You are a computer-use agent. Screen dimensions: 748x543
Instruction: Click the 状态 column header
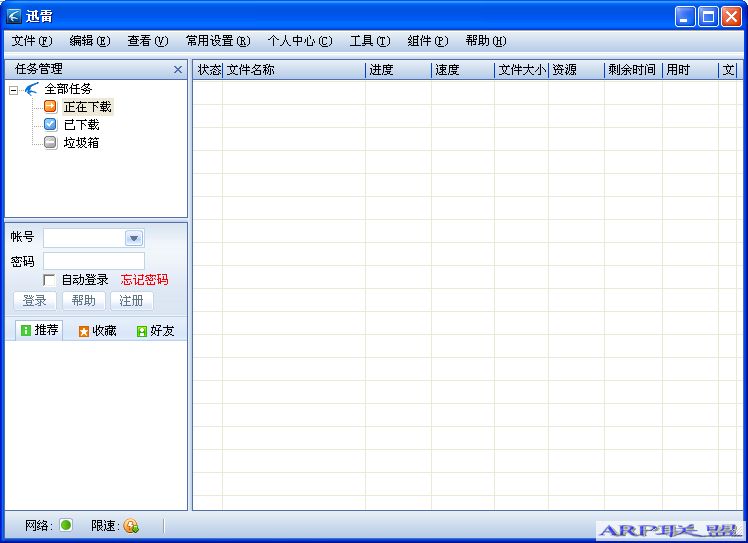click(x=208, y=70)
